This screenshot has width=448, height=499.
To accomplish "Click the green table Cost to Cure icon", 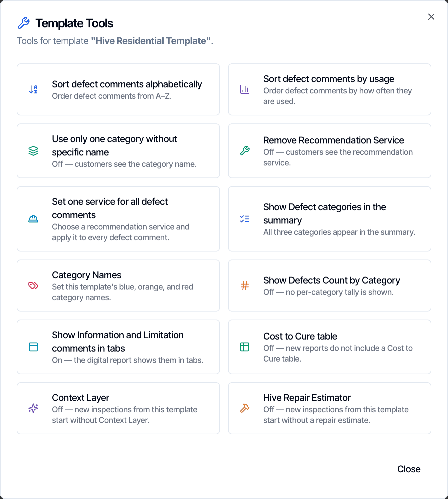I will pos(245,347).
